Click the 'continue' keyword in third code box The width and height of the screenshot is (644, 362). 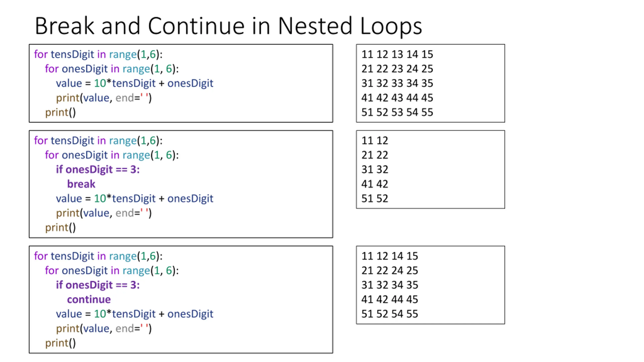pos(89,299)
